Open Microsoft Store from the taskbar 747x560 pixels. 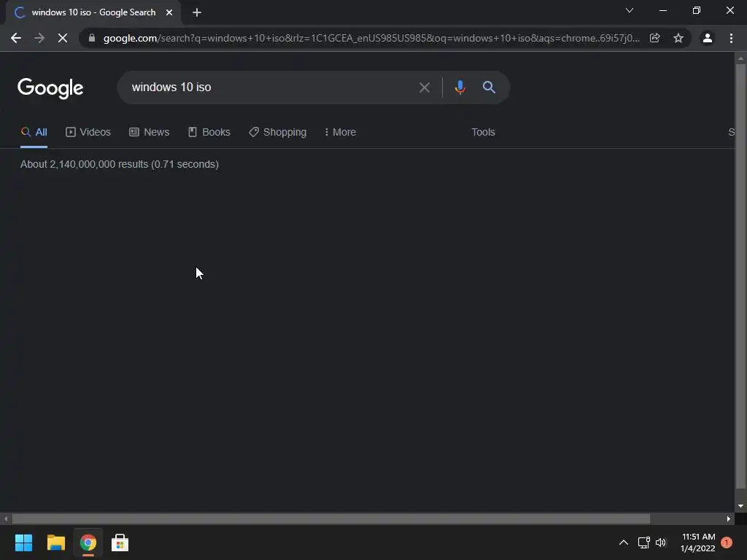(120, 542)
